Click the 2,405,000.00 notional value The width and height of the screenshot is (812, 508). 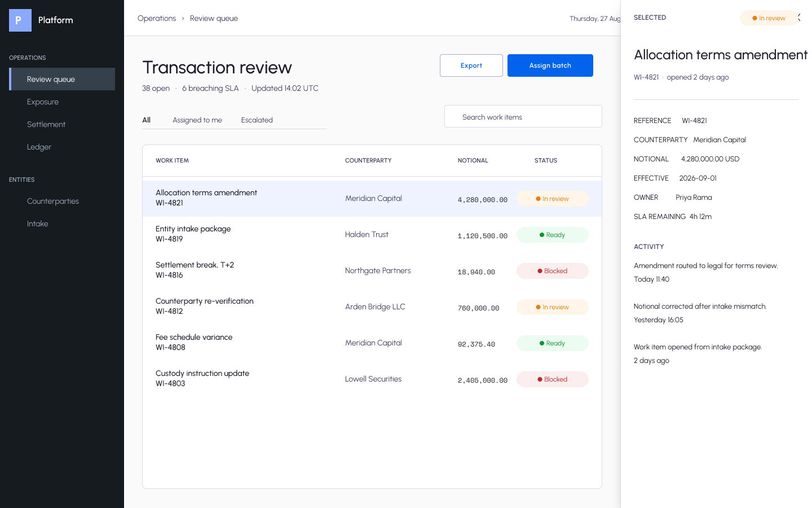click(483, 380)
